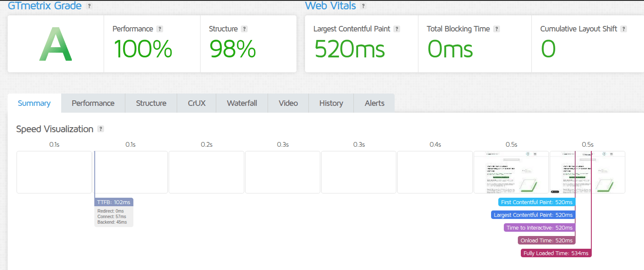Open Cumulative Layout Shift help icon

[624, 29]
